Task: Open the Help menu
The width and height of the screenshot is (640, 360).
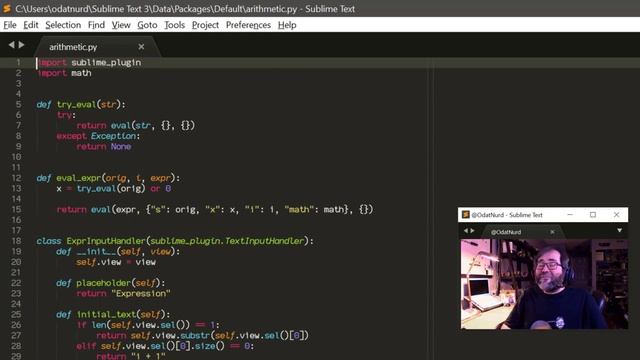Action: 287,25
